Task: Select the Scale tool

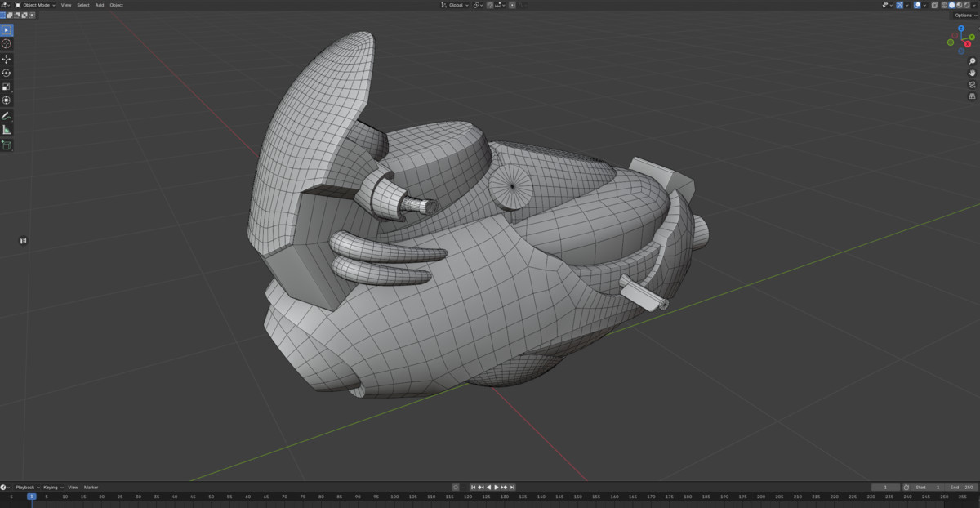Action: (x=6, y=87)
